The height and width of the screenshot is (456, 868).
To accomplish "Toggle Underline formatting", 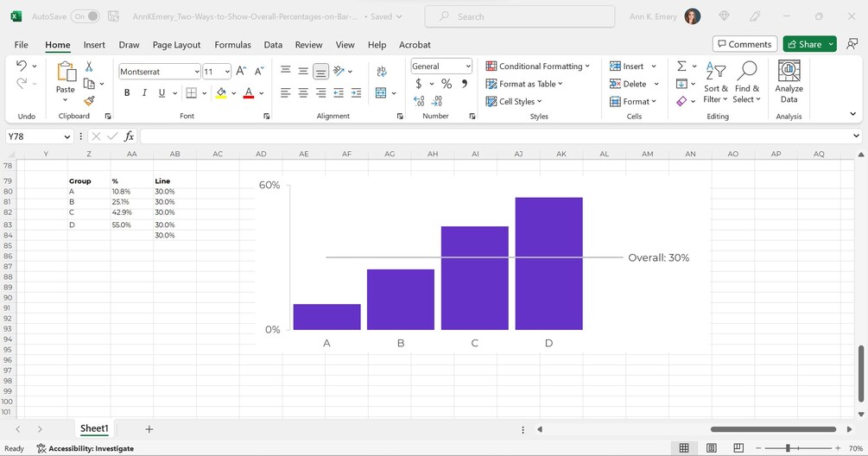I will click(162, 92).
